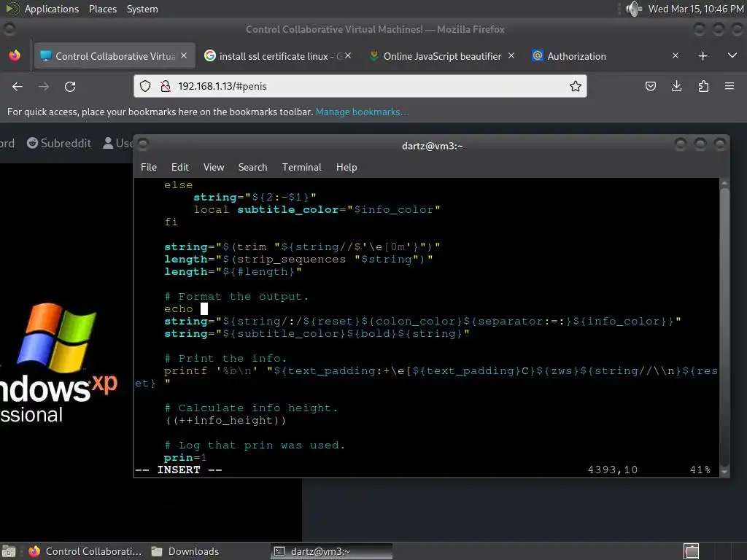Expand the list all tabs chevron
Viewport: 747px width, 560px height.
(x=732, y=56)
